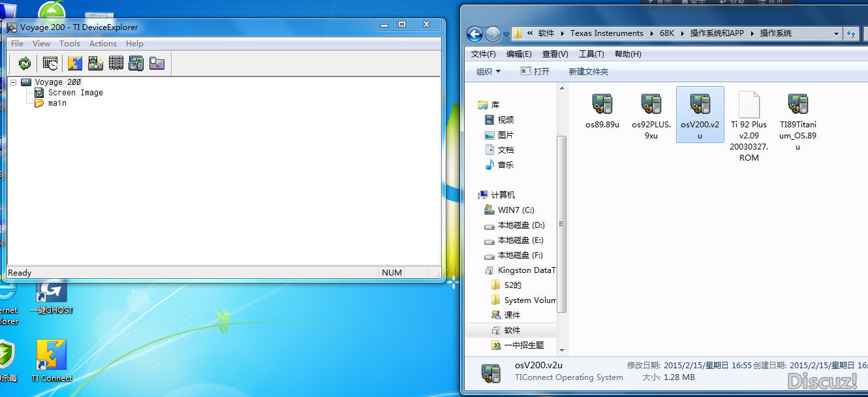Expand the address bar history dropdown
Viewport: 868px width, 397px height.
point(837,33)
